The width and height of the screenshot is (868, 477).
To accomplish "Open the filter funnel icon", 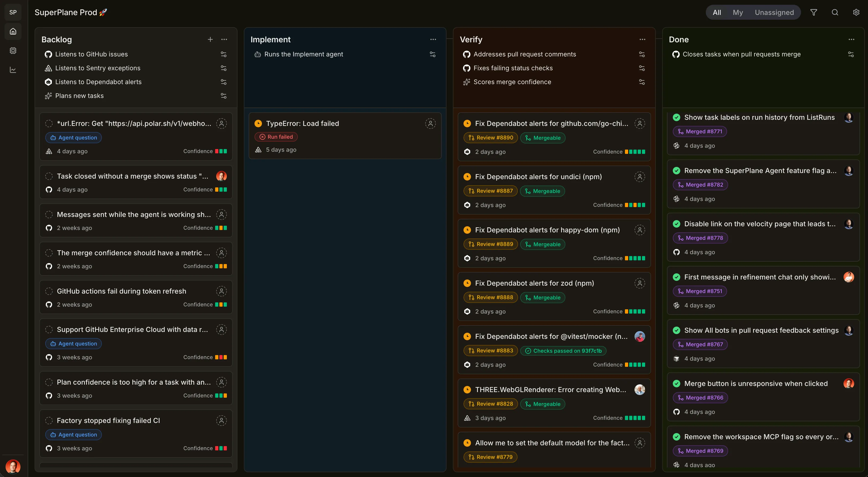I will 813,13.
